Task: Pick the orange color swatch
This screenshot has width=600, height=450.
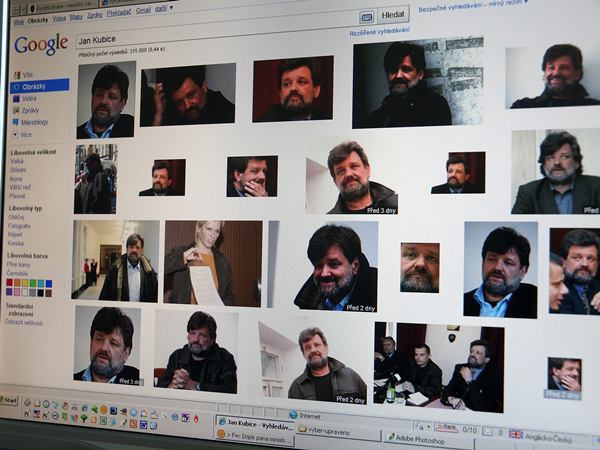Action: coord(17,283)
